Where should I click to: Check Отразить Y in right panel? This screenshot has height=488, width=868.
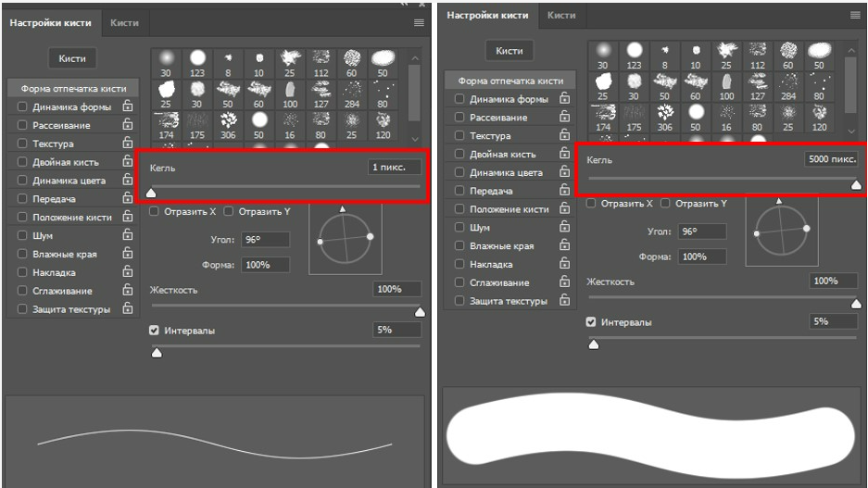[x=665, y=203]
